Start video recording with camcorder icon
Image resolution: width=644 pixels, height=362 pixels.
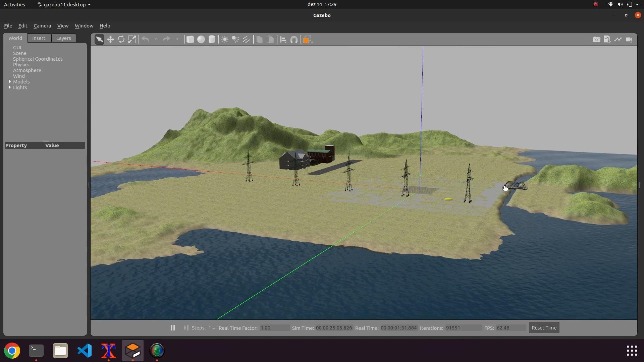point(629,40)
